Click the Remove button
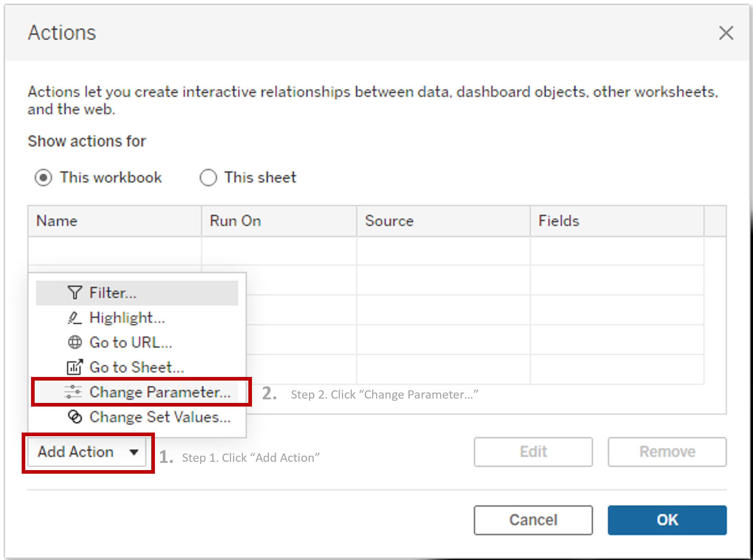This screenshot has height=560, width=753. (x=667, y=452)
